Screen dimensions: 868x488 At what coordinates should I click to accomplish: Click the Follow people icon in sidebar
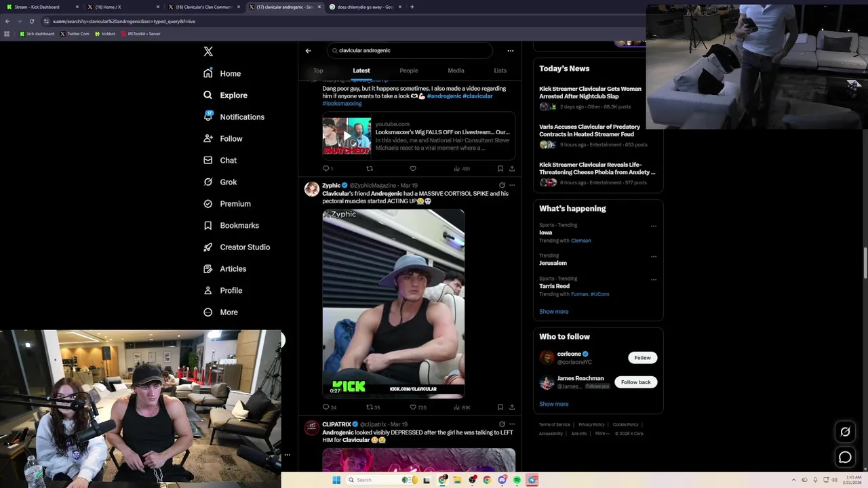tap(208, 138)
